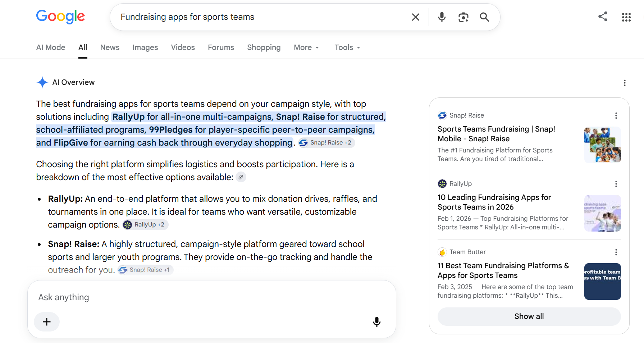This screenshot has width=644, height=343.
Task: Click 'Snap! Raise +1' source chip
Action: pos(145,270)
